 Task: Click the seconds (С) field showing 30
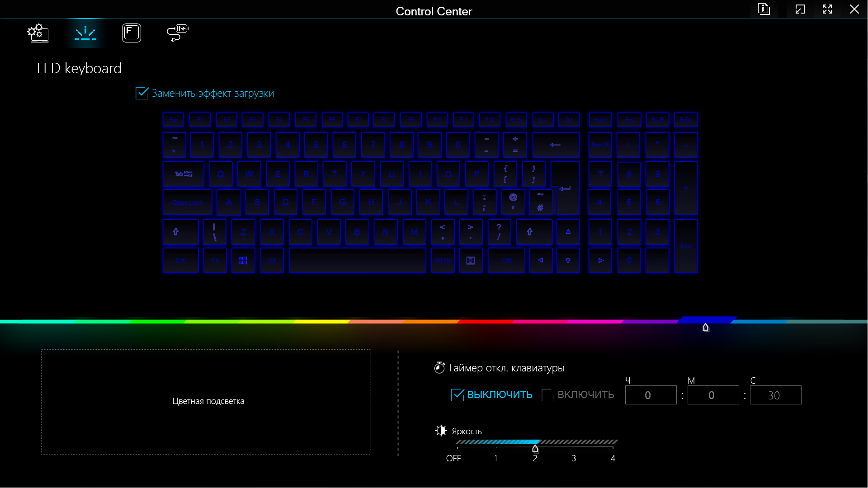pyautogui.click(x=775, y=395)
